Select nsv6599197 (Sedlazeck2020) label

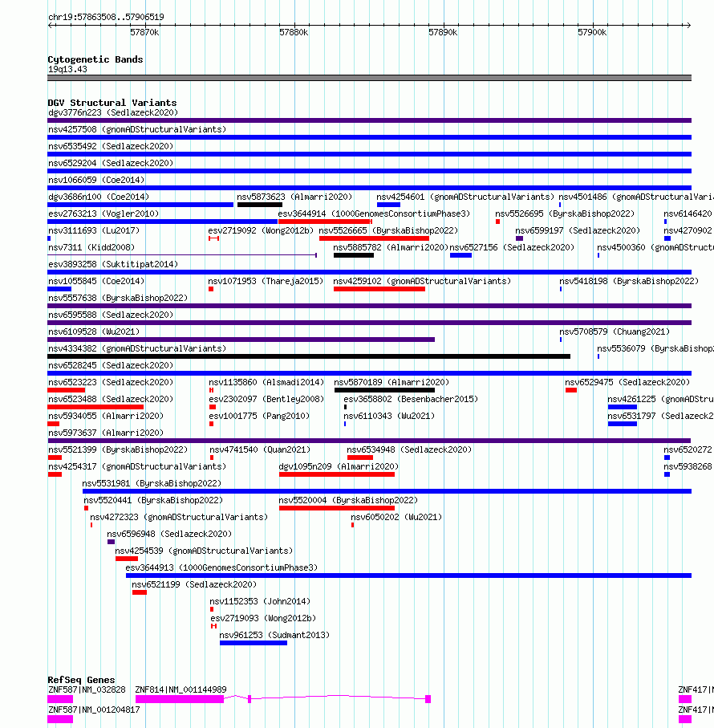click(x=577, y=230)
